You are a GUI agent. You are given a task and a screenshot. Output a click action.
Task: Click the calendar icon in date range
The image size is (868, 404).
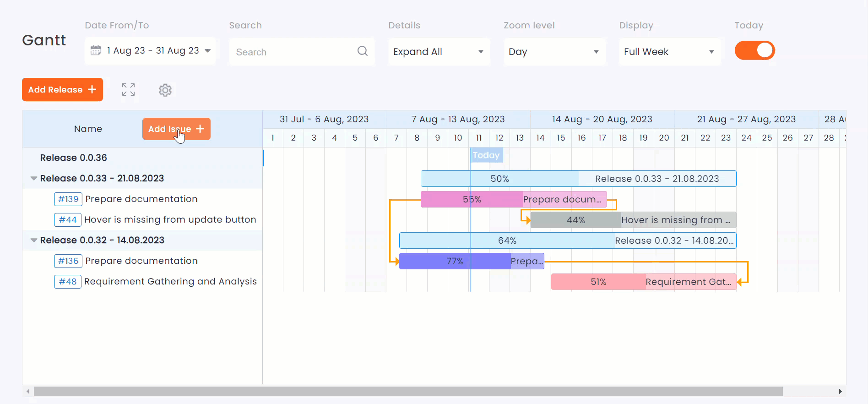pyautogui.click(x=96, y=50)
